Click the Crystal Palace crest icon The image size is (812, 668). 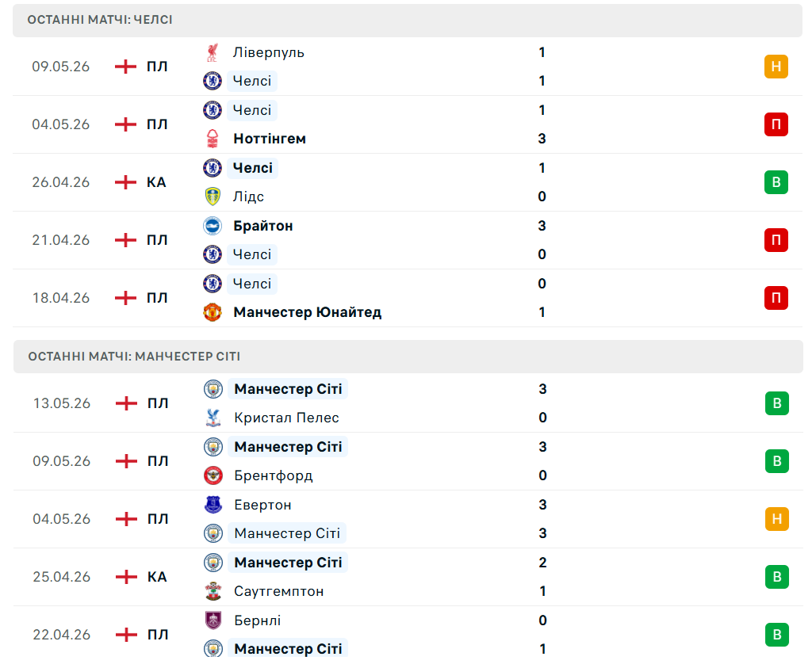pyautogui.click(x=213, y=418)
